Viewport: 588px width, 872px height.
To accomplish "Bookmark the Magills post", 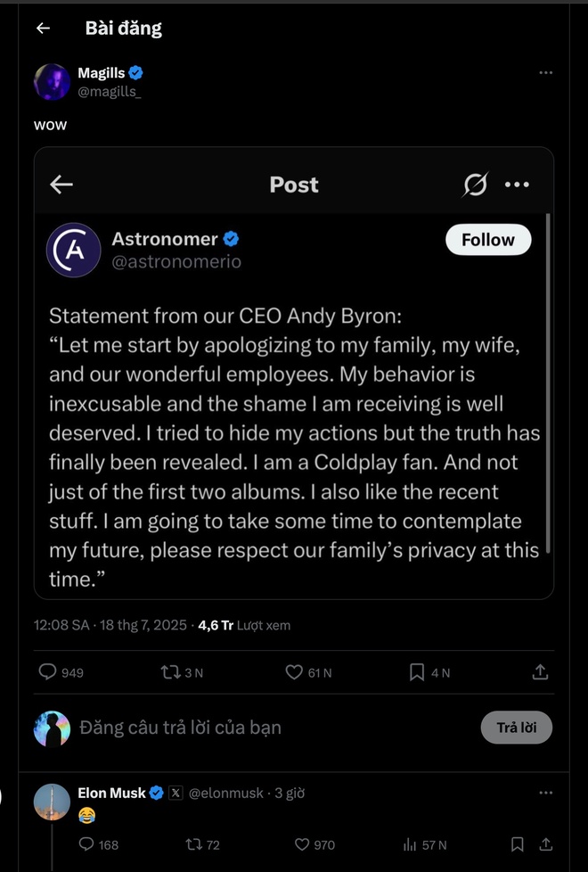I will pos(417,672).
